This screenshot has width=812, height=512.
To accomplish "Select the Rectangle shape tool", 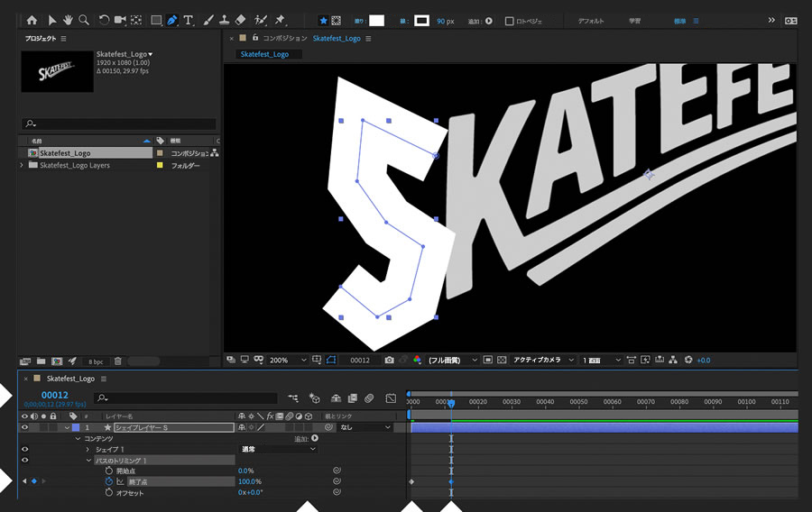I will point(155,20).
